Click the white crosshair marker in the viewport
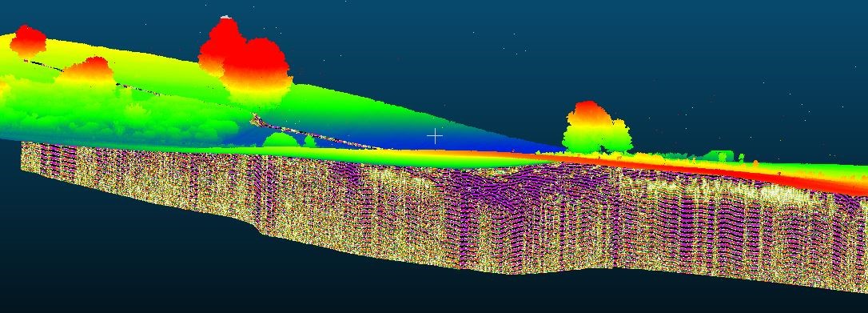This screenshot has height=313, width=868. click(435, 136)
